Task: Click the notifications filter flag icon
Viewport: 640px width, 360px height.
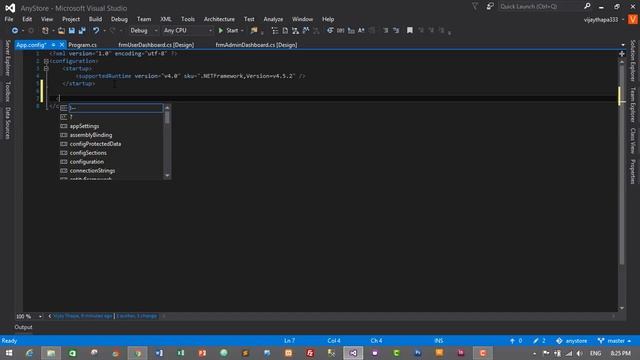Action: pyautogui.click(x=475, y=6)
